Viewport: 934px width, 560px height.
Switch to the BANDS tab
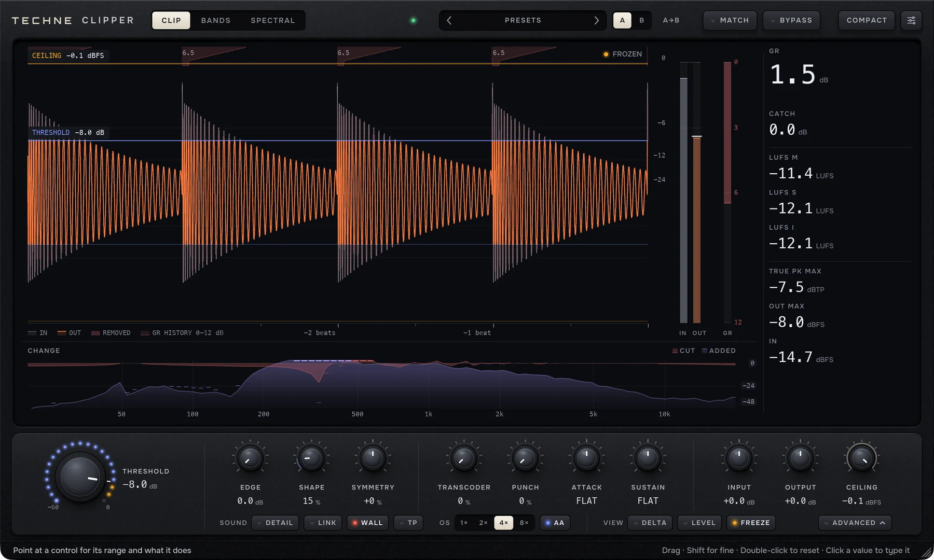(216, 20)
